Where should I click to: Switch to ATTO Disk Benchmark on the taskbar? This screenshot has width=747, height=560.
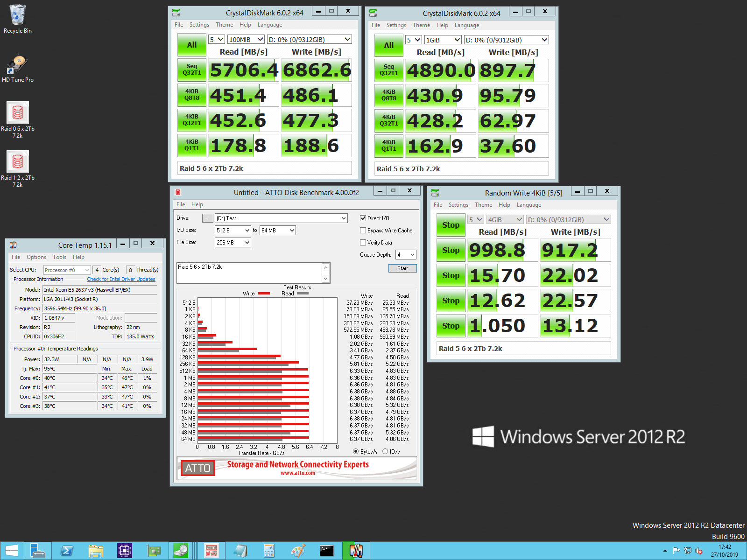point(211,551)
